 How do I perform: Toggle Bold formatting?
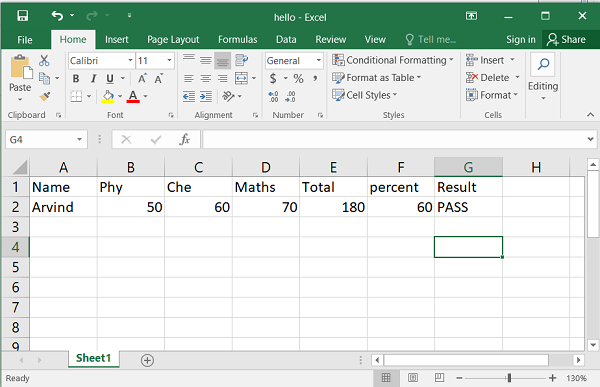click(76, 78)
